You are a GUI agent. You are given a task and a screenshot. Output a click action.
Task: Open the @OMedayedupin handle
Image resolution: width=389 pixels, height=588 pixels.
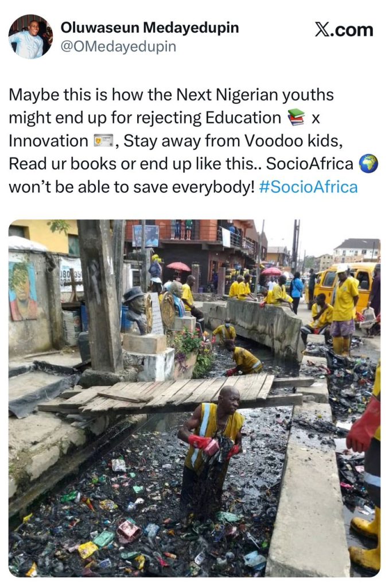pos(118,47)
